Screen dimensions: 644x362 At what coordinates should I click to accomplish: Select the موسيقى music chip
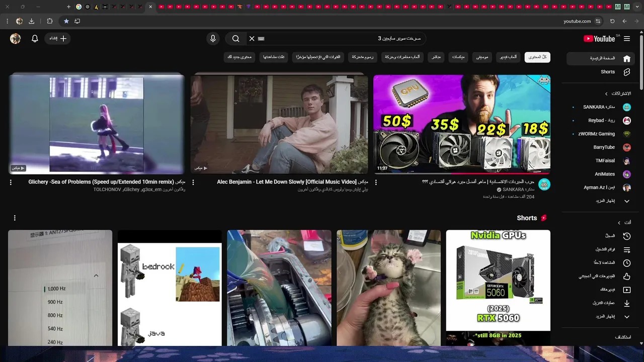tap(482, 57)
